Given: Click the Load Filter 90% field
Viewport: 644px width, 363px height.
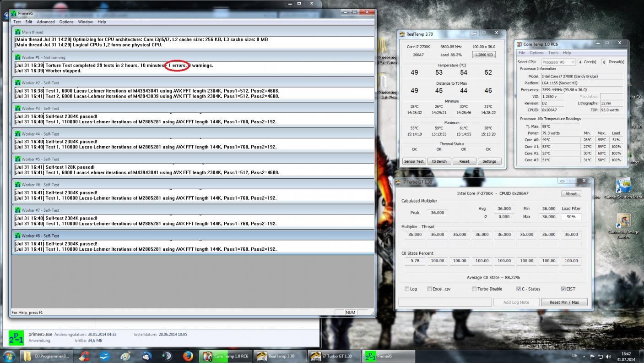Looking at the screenshot, I should (571, 216).
